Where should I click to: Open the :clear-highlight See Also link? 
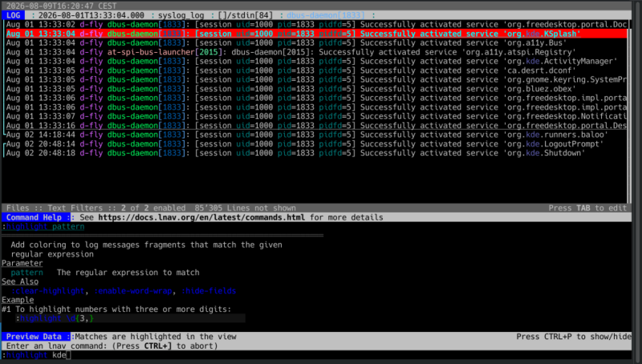[x=47, y=291]
